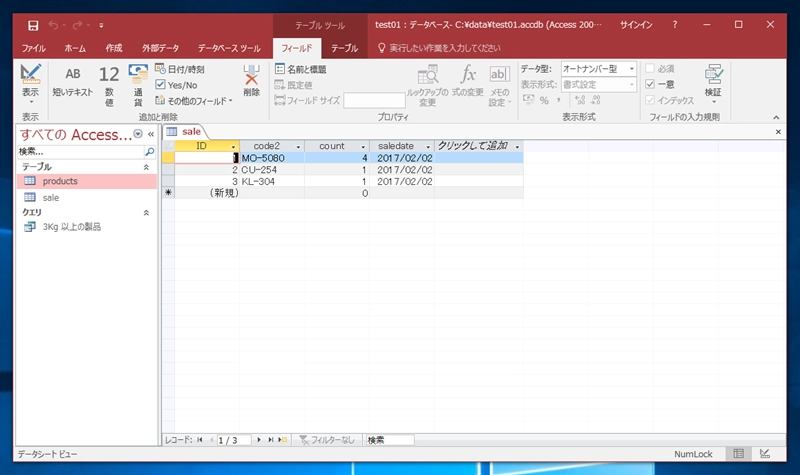The height and width of the screenshot is (475, 800).
Task: Open count column filter arrow
Action: click(x=363, y=146)
